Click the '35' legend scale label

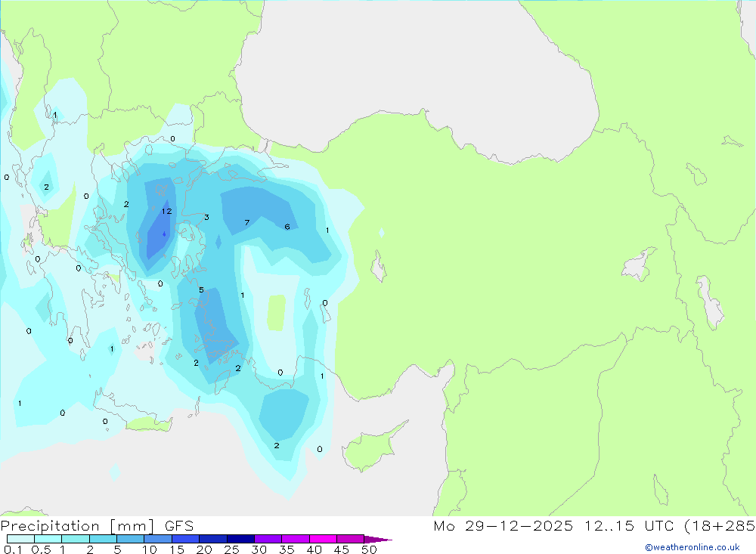coord(287,549)
